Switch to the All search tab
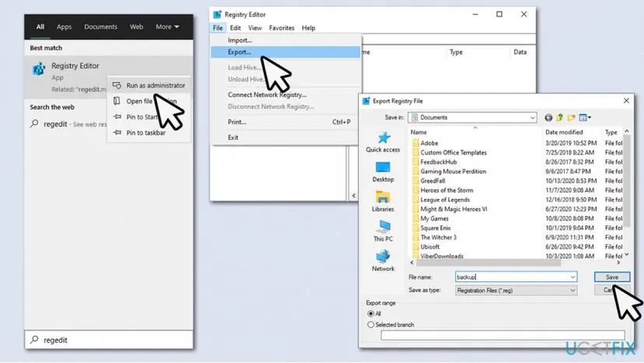644x363 pixels. 40,26
